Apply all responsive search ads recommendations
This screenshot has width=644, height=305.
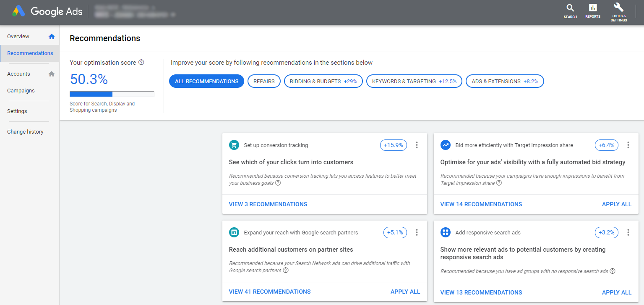tap(617, 292)
